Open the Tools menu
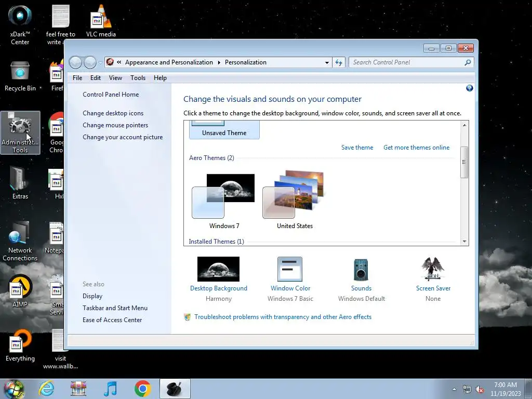Viewport: 532px width, 399px height. (x=138, y=78)
